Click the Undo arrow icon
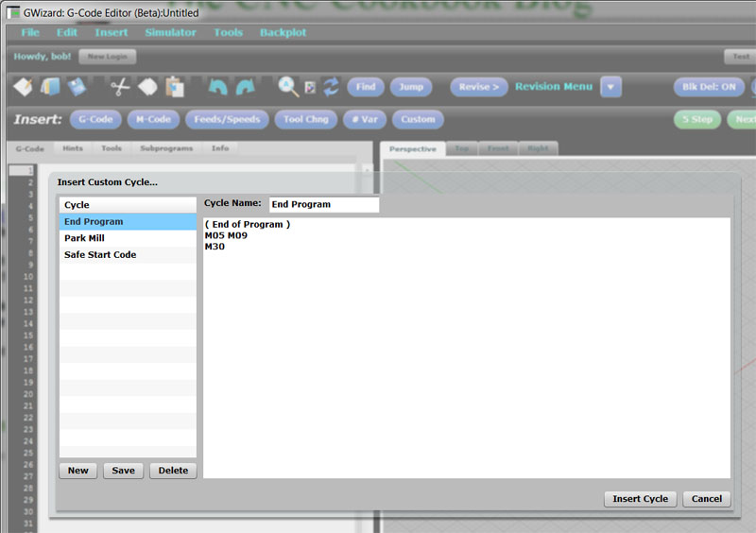This screenshot has width=756, height=533. pos(218,87)
